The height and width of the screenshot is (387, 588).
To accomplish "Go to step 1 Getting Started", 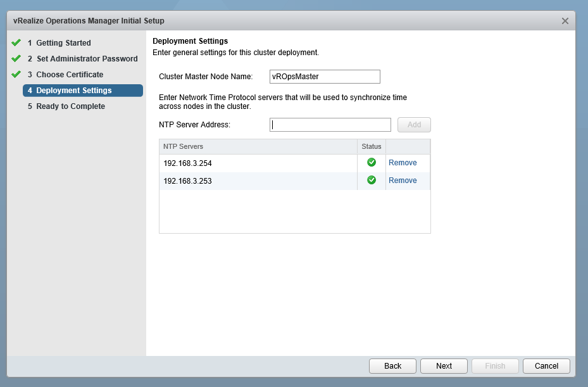I will pos(59,43).
